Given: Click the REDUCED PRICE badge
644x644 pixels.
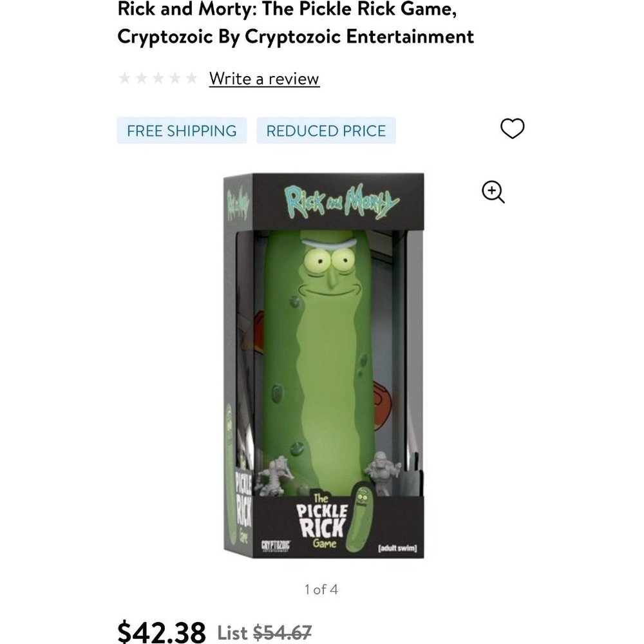Looking at the screenshot, I should point(325,130).
